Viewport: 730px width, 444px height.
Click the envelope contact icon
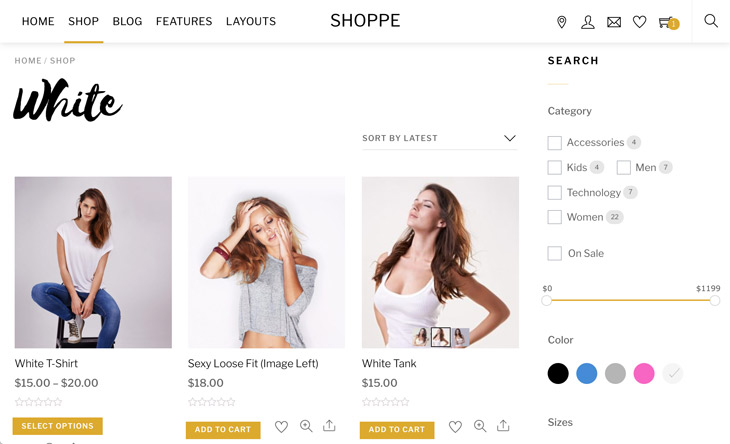(614, 22)
